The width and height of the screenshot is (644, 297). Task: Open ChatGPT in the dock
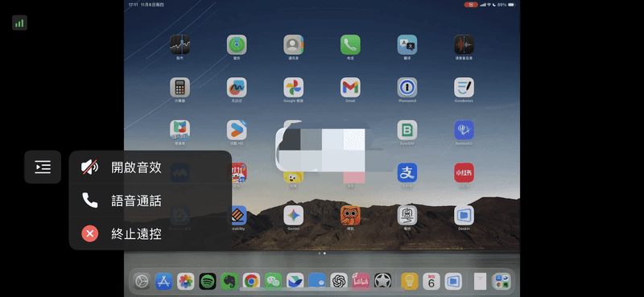339,282
